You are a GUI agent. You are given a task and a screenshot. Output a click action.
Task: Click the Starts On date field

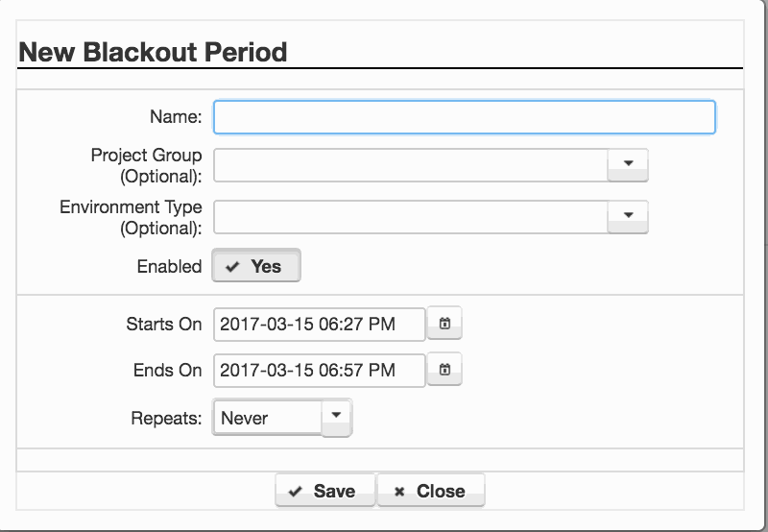320,324
